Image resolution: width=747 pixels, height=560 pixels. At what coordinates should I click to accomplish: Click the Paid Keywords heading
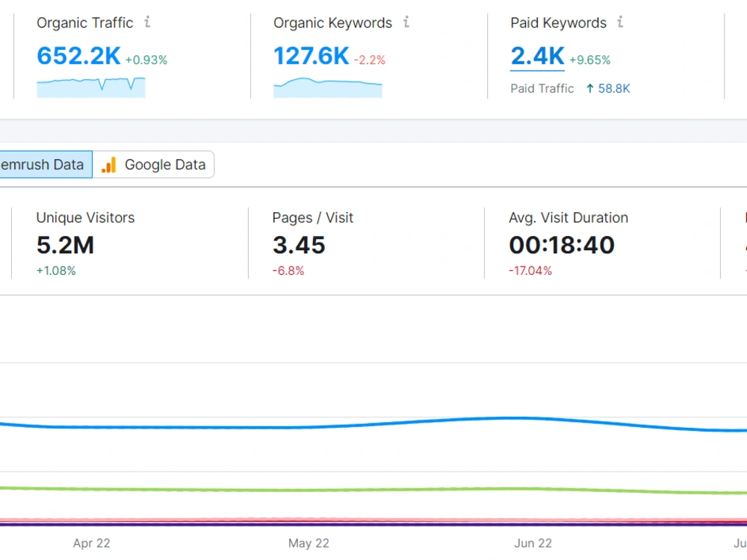tap(558, 23)
